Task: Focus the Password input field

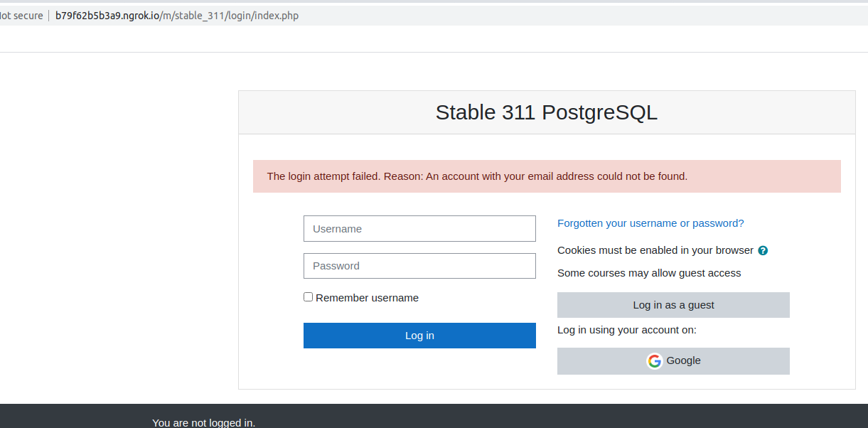Action: click(x=419, y=266)
